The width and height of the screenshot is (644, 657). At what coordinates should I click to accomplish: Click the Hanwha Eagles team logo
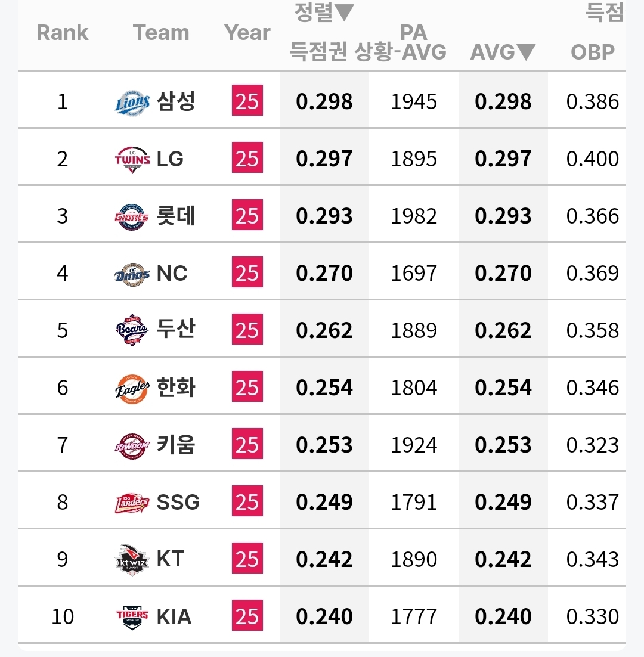pyautogui.click(x=132, y=388)
